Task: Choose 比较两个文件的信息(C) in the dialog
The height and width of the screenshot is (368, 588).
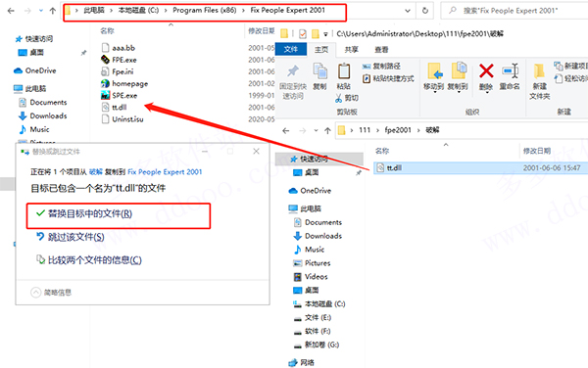Action: (89, 259)
